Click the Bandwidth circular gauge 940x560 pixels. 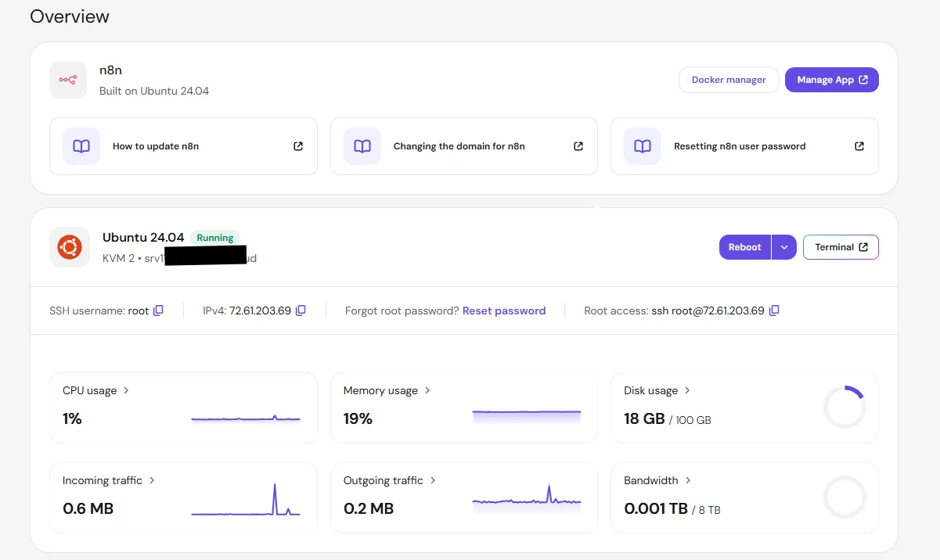[x=845, y=497]
